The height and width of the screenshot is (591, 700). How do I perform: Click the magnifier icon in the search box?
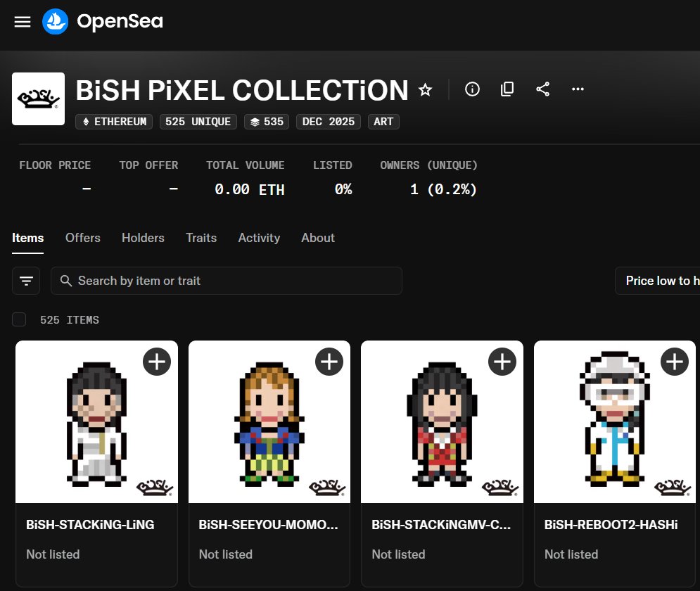(66, 281)
